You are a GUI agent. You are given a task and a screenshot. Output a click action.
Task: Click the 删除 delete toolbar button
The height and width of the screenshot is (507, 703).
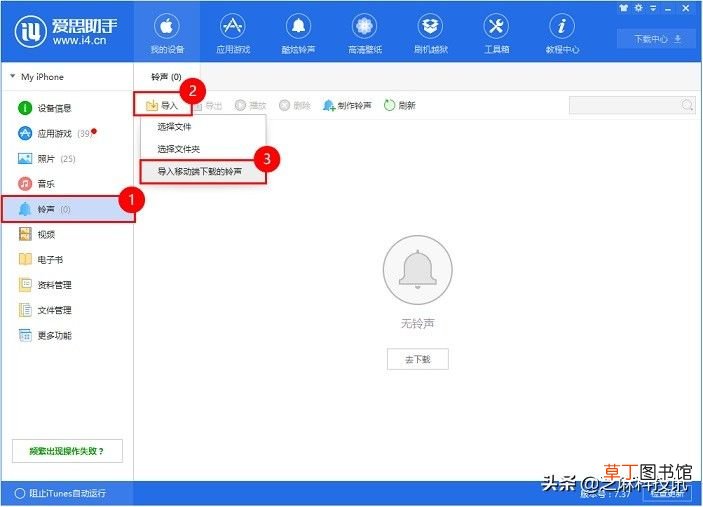coord(295,105)
